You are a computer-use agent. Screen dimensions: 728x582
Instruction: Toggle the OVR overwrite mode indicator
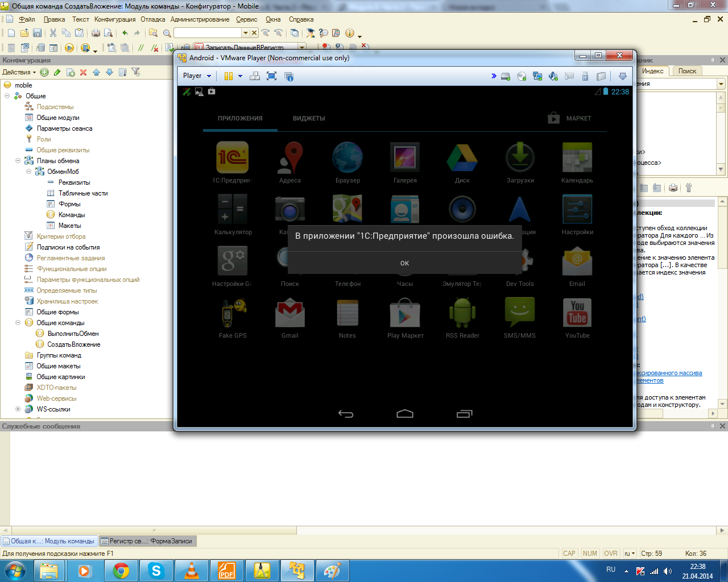[611, 554]
